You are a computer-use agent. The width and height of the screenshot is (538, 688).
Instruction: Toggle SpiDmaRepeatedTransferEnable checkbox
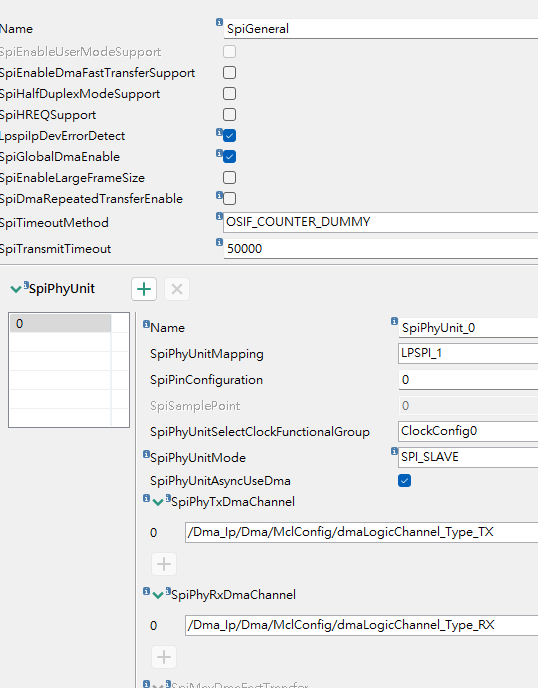(x=230, y=198)
